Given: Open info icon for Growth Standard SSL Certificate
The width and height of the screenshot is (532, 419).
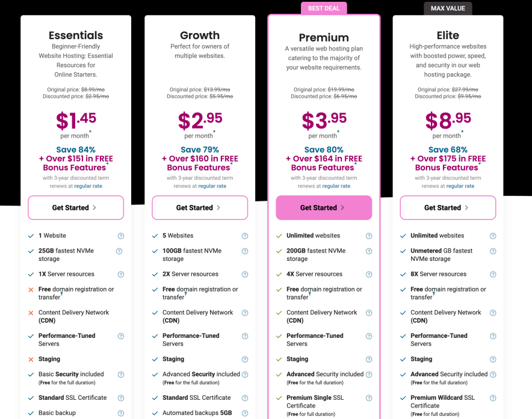Looking at the screenshot, I should (245, 398).
